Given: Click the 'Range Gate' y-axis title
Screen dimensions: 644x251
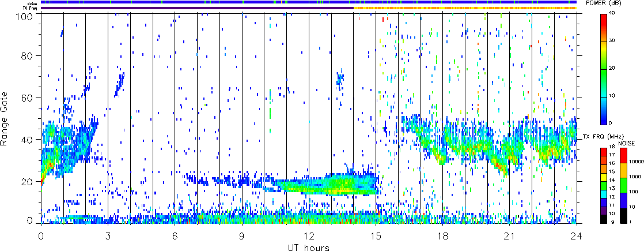Looking at the screenshot, I should 3,118.
